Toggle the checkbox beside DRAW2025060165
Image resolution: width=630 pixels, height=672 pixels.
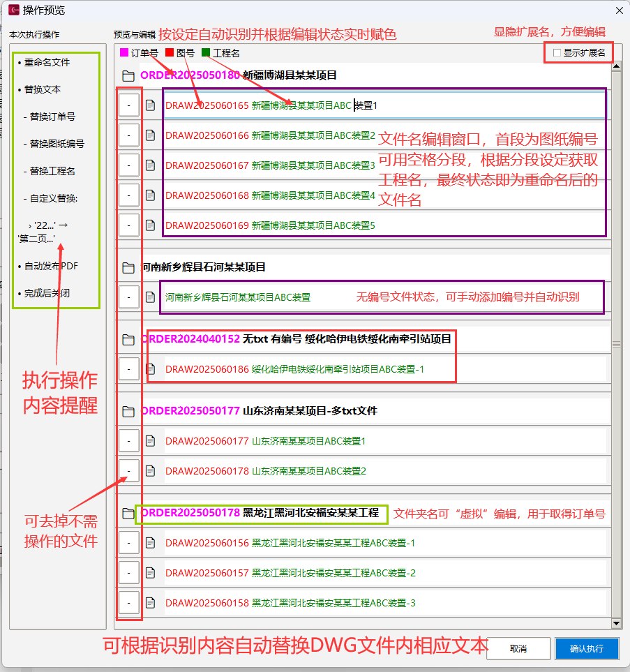tap(128, 105)
